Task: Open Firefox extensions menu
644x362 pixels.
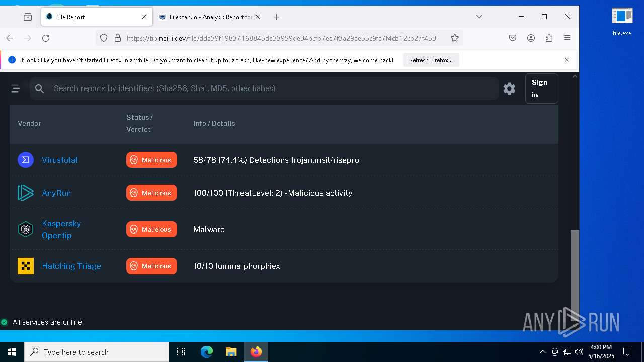Action: click(549, 38)
